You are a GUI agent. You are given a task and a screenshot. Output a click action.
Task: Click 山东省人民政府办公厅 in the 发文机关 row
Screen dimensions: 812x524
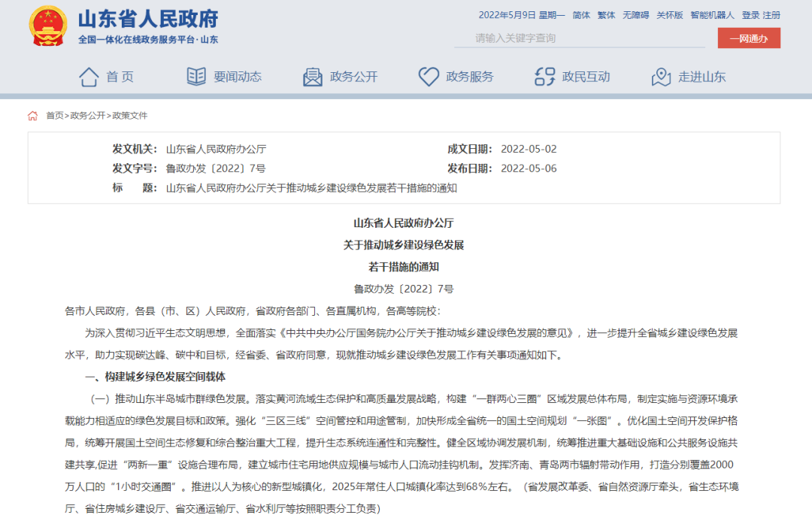216,149
